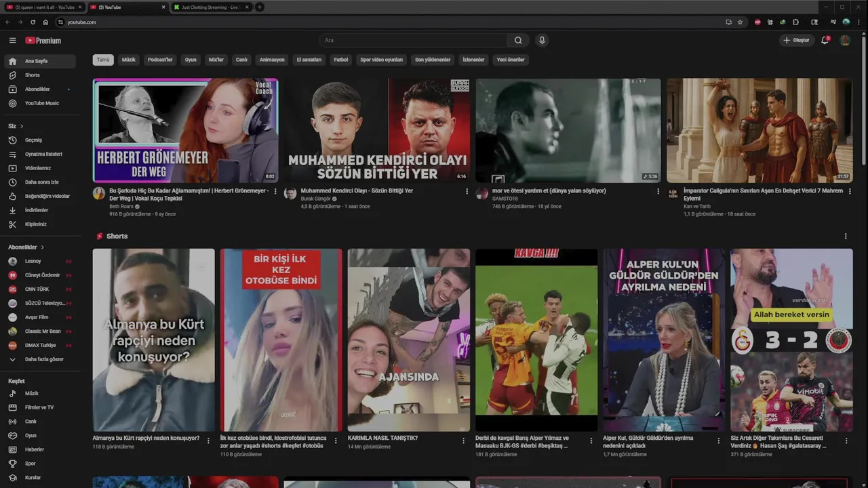Select the Futbol filter chip

click(x=340, y=60)
